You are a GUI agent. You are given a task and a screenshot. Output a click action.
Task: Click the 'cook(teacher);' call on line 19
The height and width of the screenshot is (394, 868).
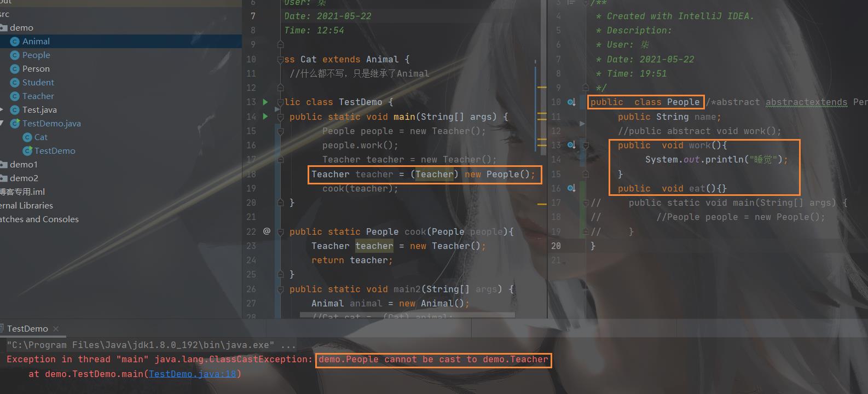pyautogui.click(x=360, y=188)
